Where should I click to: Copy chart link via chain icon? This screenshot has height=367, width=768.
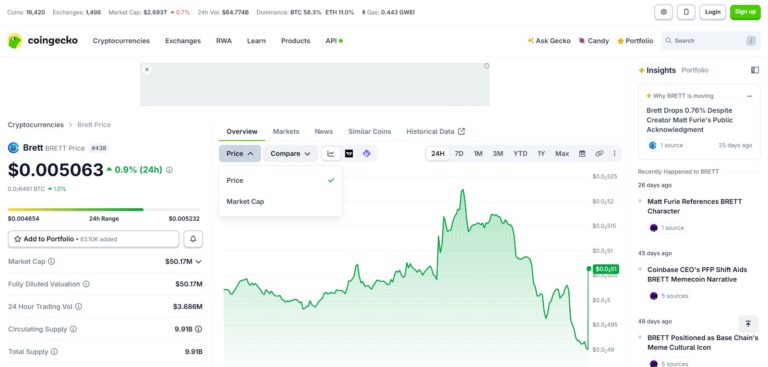point(599,153)
